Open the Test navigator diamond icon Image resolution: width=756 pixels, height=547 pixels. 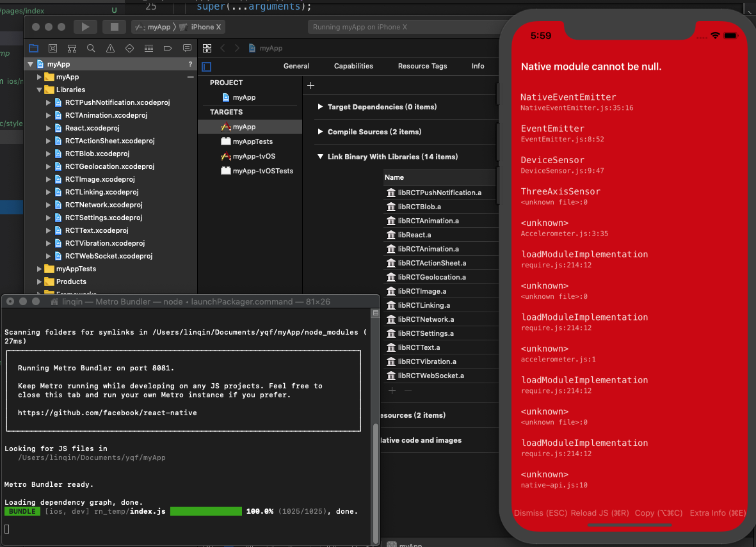pyautogui.click(x=130, y=48)
